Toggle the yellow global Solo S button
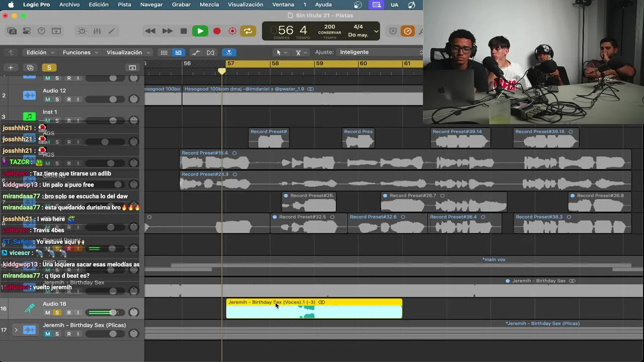Image resolution: width=644 pixels, height=362 pixels. point(49,67)
